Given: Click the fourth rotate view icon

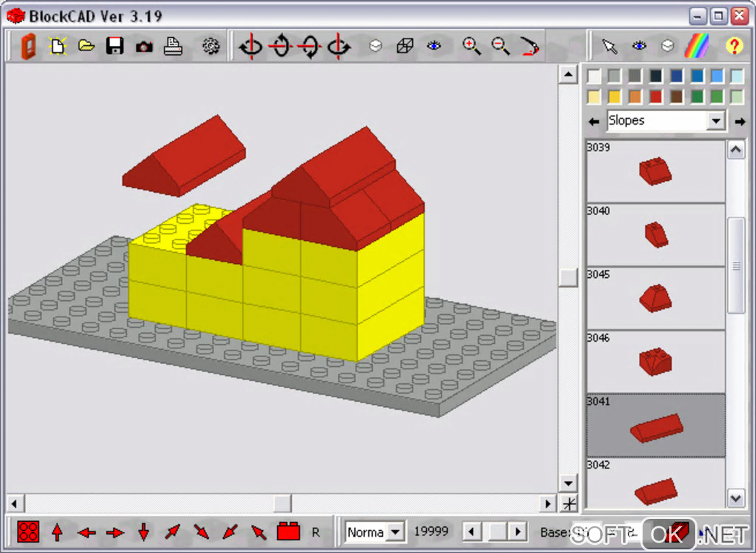Looking at the screenshot, I should [x=339, y=46].
